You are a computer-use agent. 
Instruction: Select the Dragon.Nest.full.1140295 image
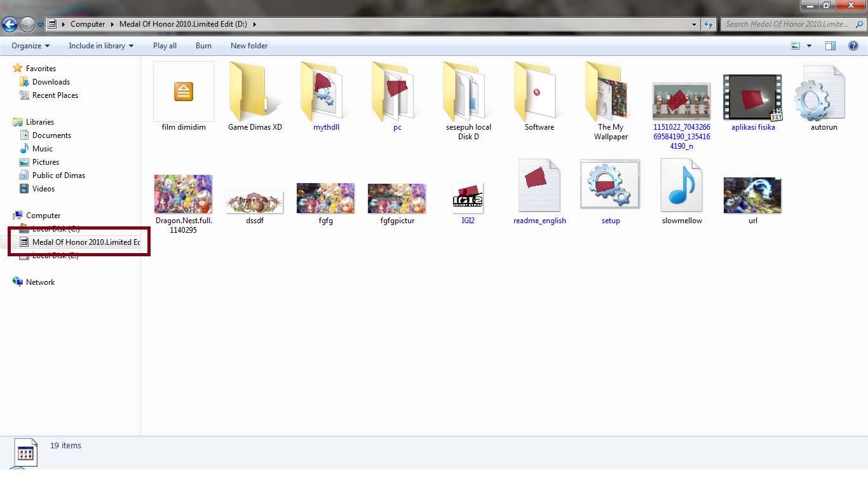(184, 204)
